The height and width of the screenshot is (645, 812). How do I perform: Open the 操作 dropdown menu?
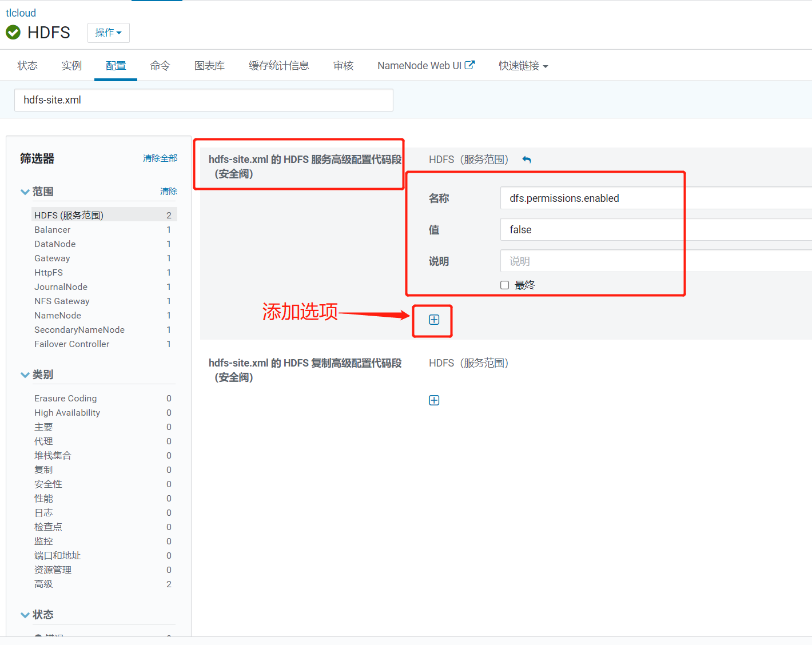pos(108,33)
